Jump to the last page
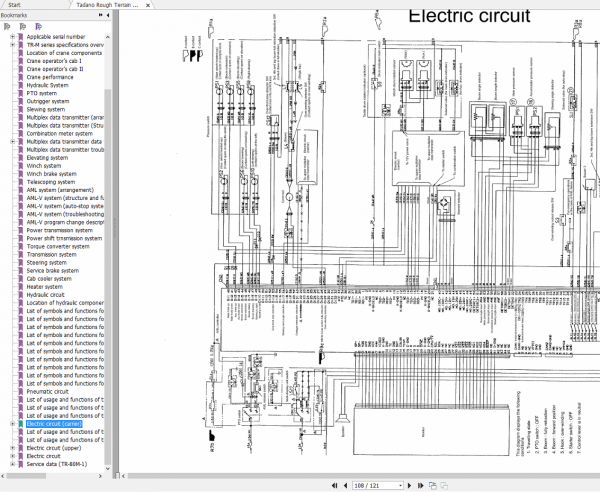Screen dimensions: 600x492 [421, 485]
